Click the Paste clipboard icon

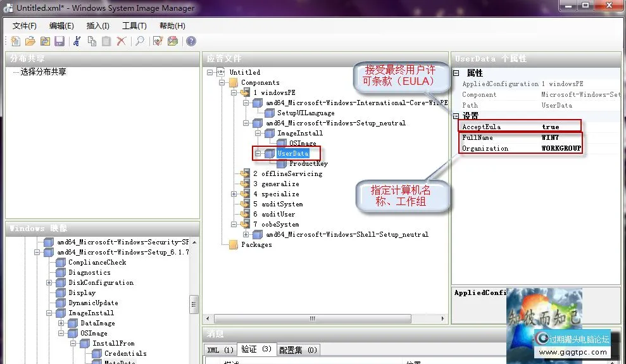[x=106, y=41]
